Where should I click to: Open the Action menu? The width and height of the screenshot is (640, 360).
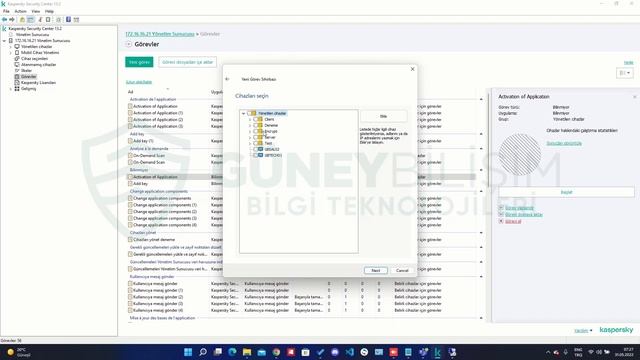(x=20, y=11)
